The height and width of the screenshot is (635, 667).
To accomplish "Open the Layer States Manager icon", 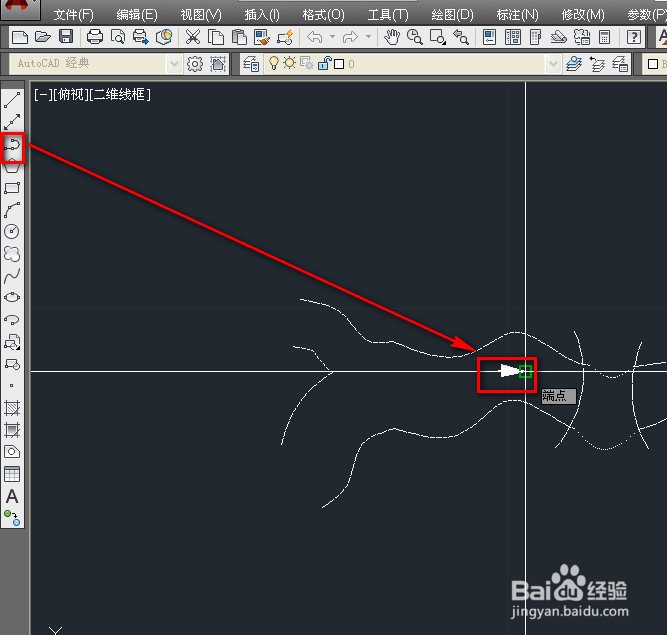I will [x=620, y=64].
